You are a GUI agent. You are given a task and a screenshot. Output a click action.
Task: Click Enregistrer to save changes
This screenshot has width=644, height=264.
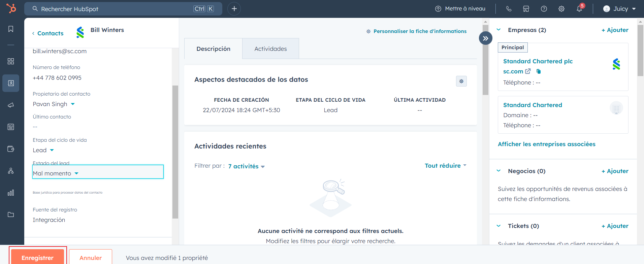tap(37, 257)
